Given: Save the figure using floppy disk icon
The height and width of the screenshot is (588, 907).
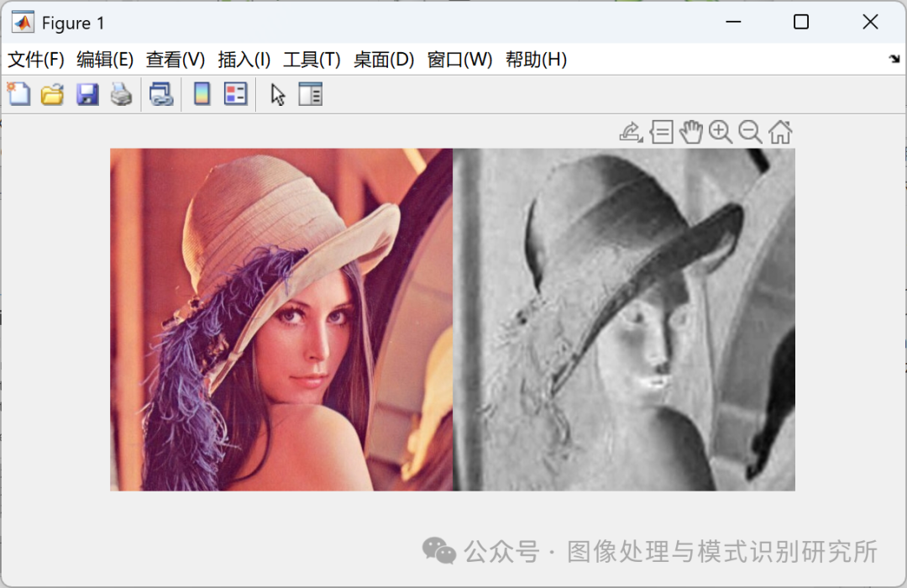Looking at the screenshot, I should pyautogui.click(x=87, y=94).
